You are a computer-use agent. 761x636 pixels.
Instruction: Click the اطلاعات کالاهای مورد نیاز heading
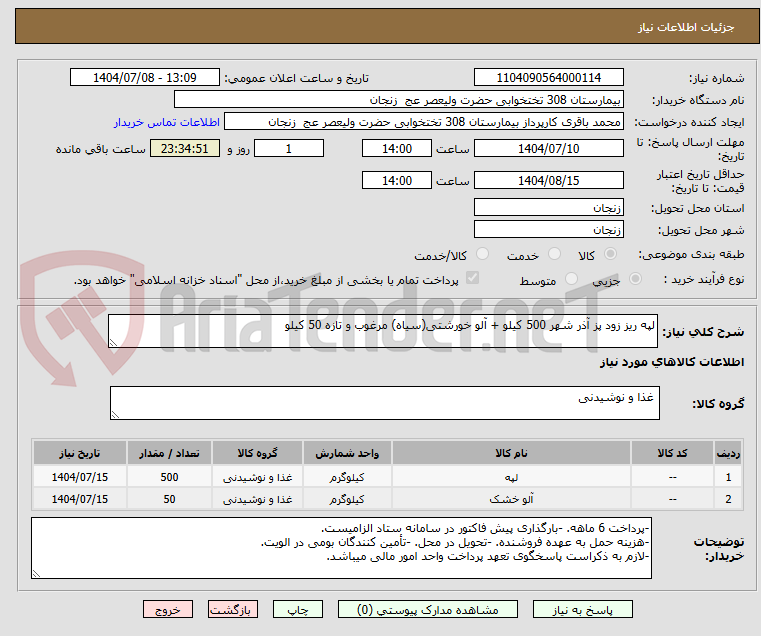click(x=672, y=362)
